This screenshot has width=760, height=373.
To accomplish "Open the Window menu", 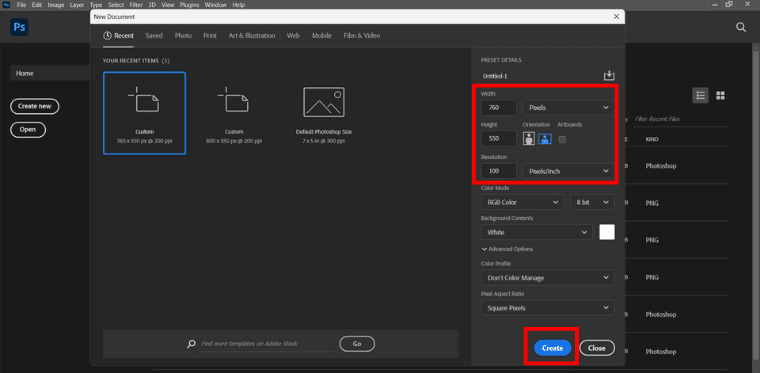I will pyautogui.click(x=216, y=5).
